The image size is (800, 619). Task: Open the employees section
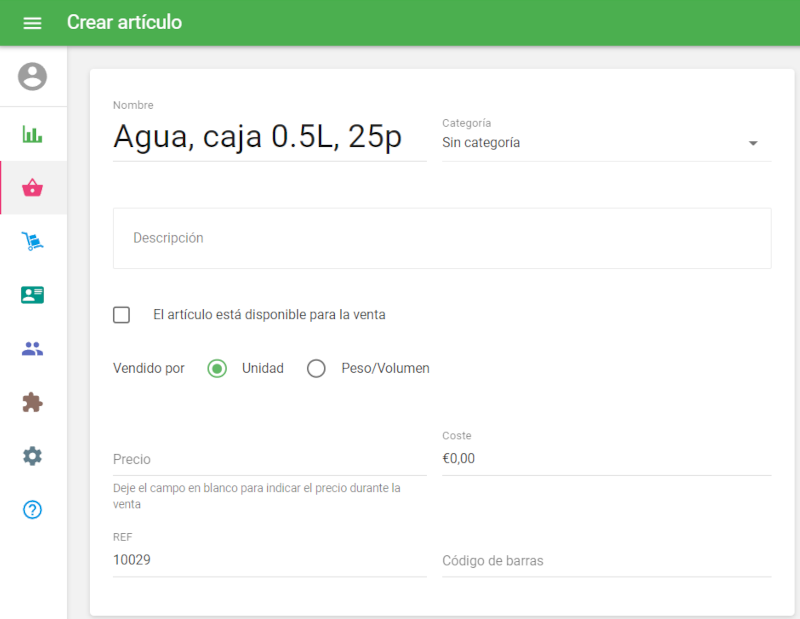tap(33, 348)
